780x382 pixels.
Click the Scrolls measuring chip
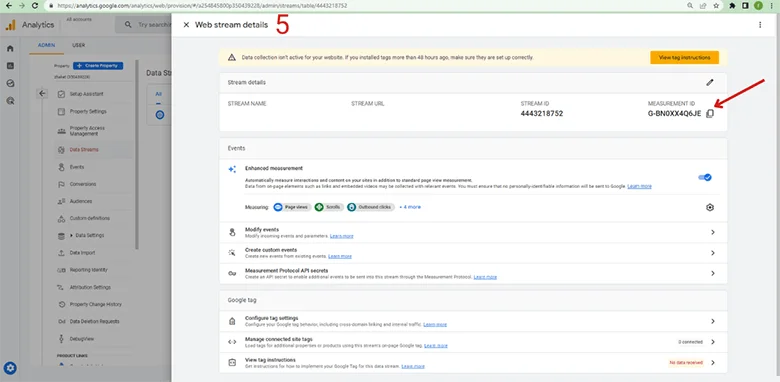coord(329,207)
